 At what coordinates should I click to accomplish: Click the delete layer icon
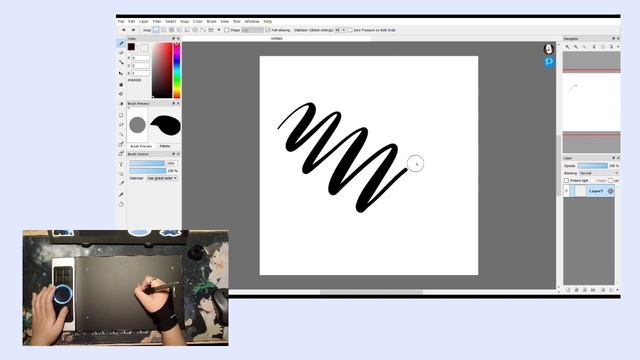[611, 290]
